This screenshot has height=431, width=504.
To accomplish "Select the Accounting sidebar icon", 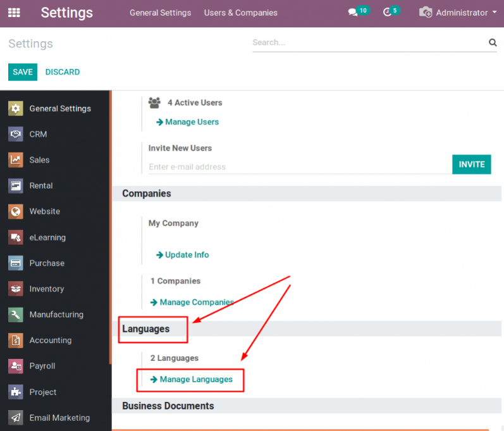I will 16,340.
